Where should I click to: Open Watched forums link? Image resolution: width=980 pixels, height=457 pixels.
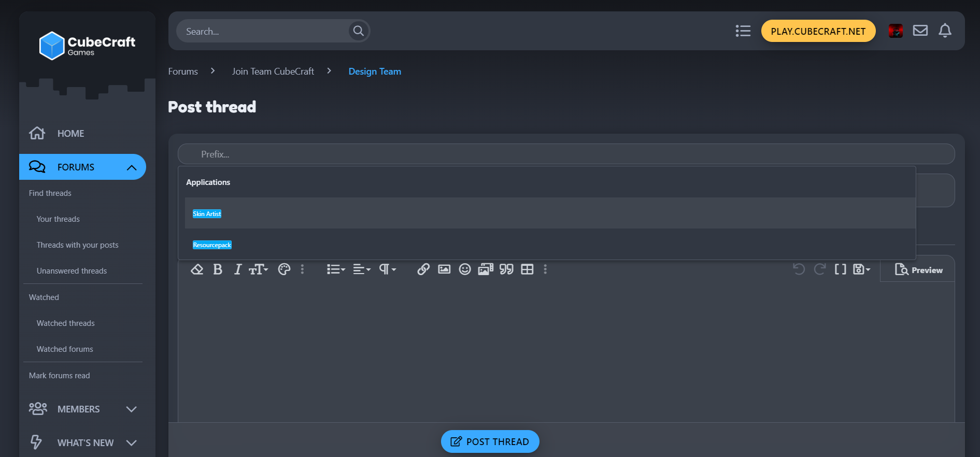click(x=65, y=349)
